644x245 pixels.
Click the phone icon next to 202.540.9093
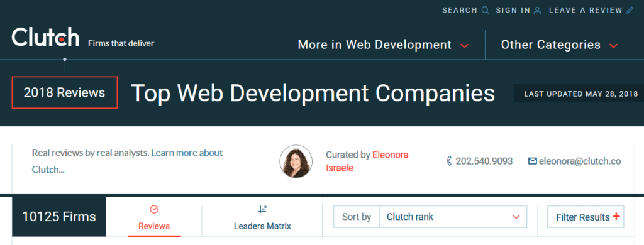click(449, 161)
